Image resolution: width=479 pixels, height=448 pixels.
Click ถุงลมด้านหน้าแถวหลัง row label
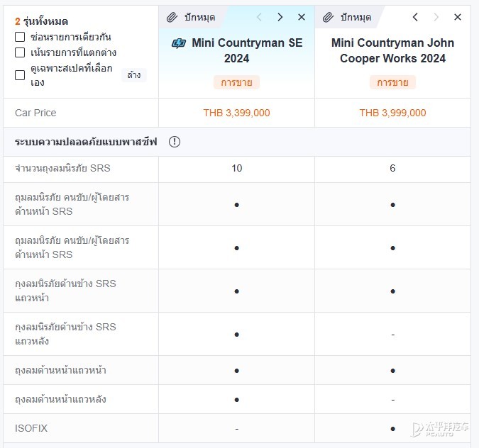tap(60, 399)
